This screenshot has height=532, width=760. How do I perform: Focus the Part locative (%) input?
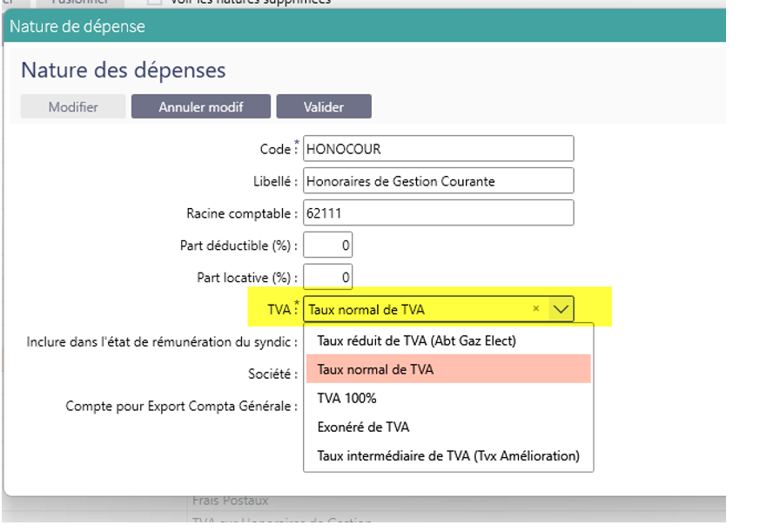[327, 278]
